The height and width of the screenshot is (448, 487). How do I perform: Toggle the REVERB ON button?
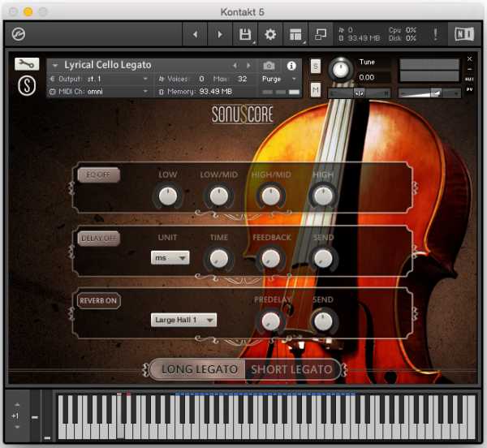pos(98,300)
